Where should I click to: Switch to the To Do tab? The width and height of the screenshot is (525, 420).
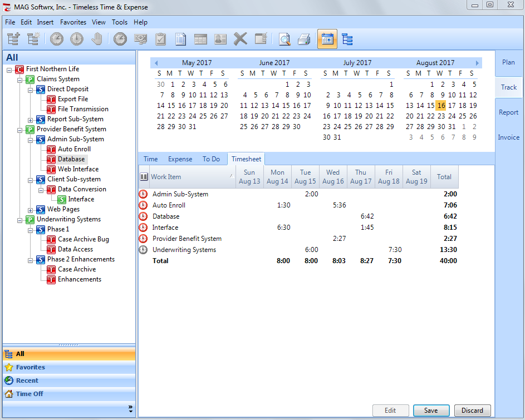211,159
